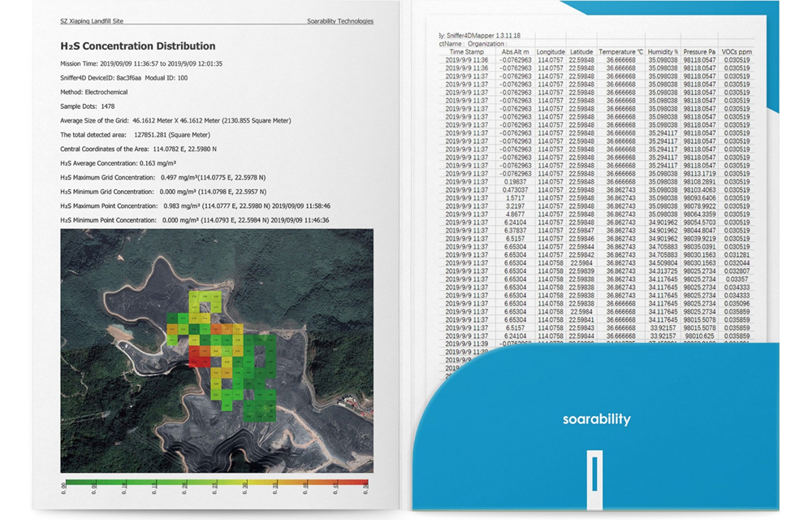Select the pressure value '98010.625'
This screenshot has height=520, width=812.
coord(700,336)
